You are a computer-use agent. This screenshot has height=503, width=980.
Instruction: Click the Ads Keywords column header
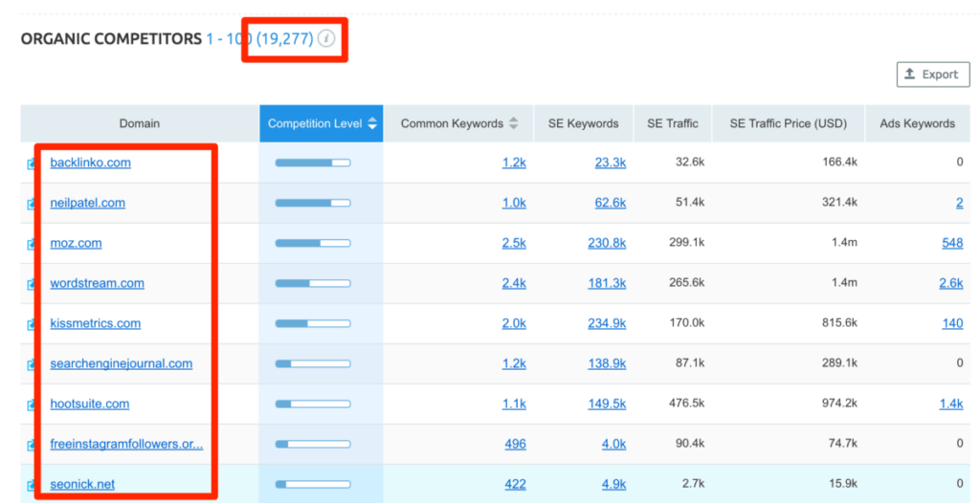point(917,123)
